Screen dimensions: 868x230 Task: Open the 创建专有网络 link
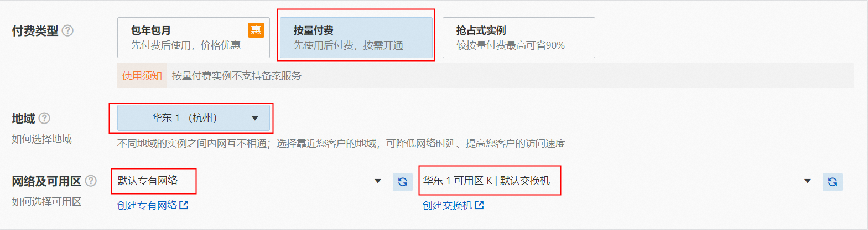(147, 205)
